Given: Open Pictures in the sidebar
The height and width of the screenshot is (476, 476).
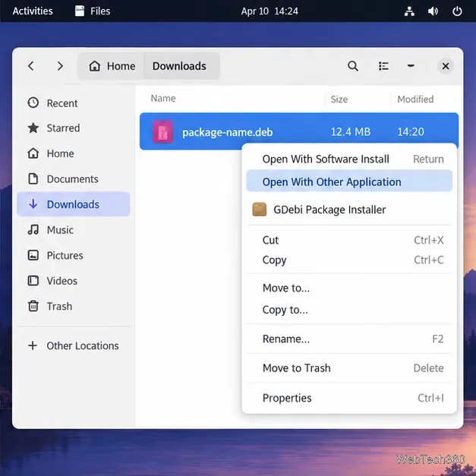Looking at the screenshot, I should (74, 255).
